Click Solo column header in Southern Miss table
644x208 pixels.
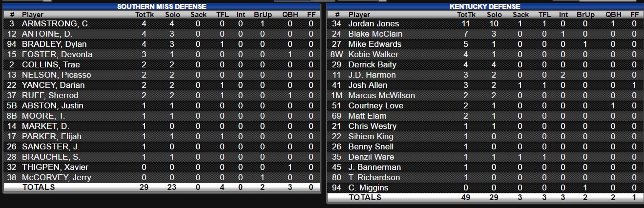[x=172, y=15]
